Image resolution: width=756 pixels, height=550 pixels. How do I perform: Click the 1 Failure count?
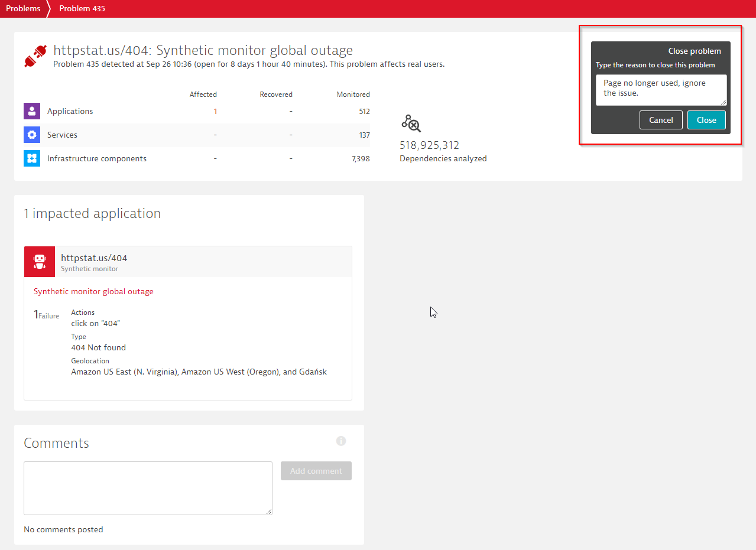[x=46, y=315]
